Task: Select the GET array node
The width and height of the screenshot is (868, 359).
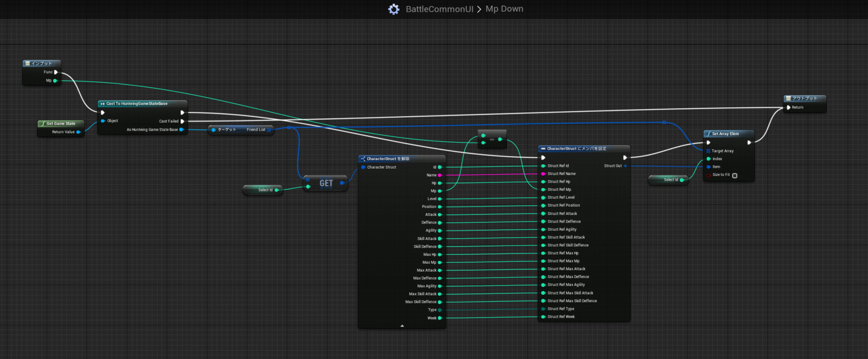Action: (325, 183)
